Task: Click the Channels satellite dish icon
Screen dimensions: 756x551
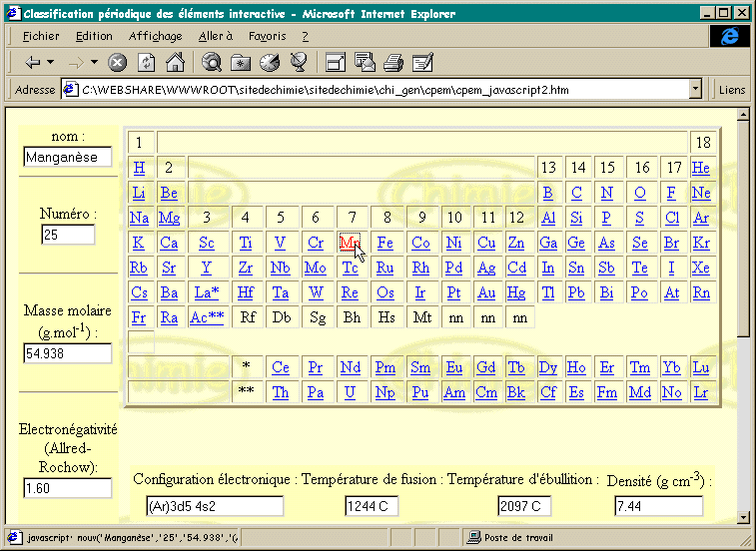Action: coord(299,62)
